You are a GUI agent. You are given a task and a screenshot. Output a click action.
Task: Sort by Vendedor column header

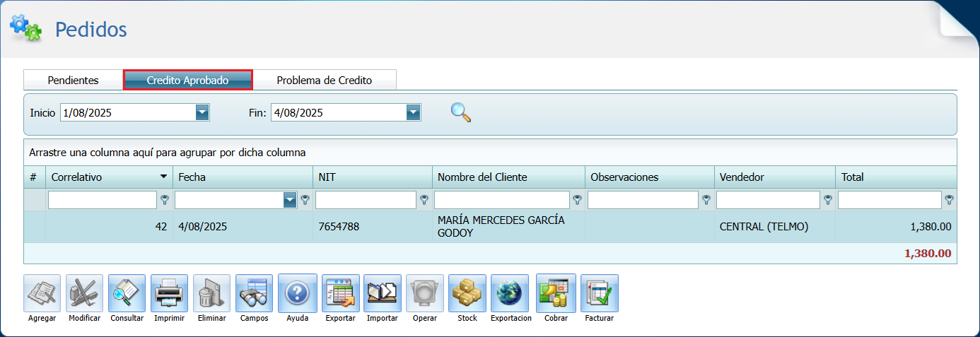pos(775,177)
